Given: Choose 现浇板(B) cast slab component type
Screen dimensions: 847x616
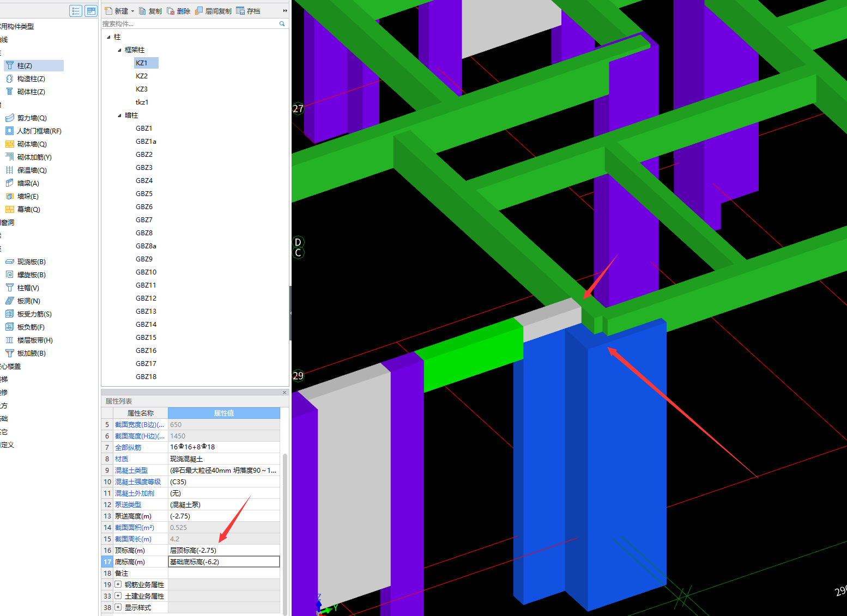Looking at the screenshot, I should pos(31,262).
